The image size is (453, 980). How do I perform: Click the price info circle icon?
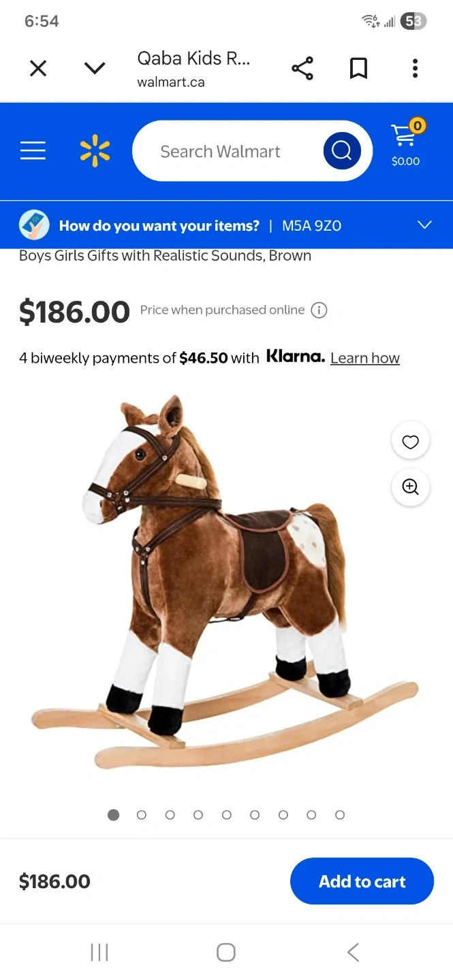(x=319, y=310)
